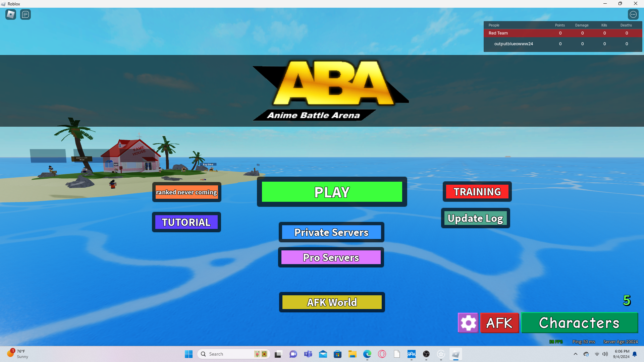Open File Explorer from the taskbar
The width and height of the screenshot is (644, 362).
[352, 354]
